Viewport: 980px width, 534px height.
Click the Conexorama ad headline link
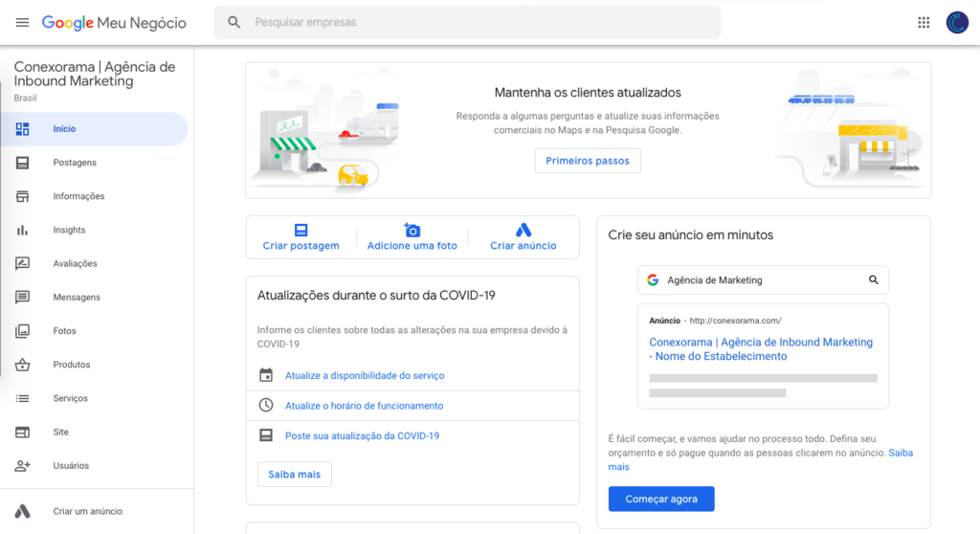coord(761,349)
